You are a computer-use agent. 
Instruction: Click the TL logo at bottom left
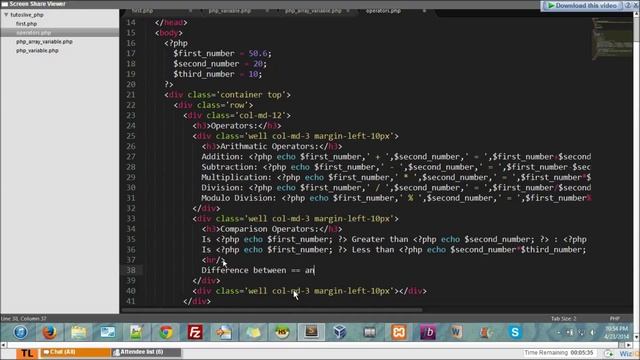pyautogui.click(x=27, y=353)
